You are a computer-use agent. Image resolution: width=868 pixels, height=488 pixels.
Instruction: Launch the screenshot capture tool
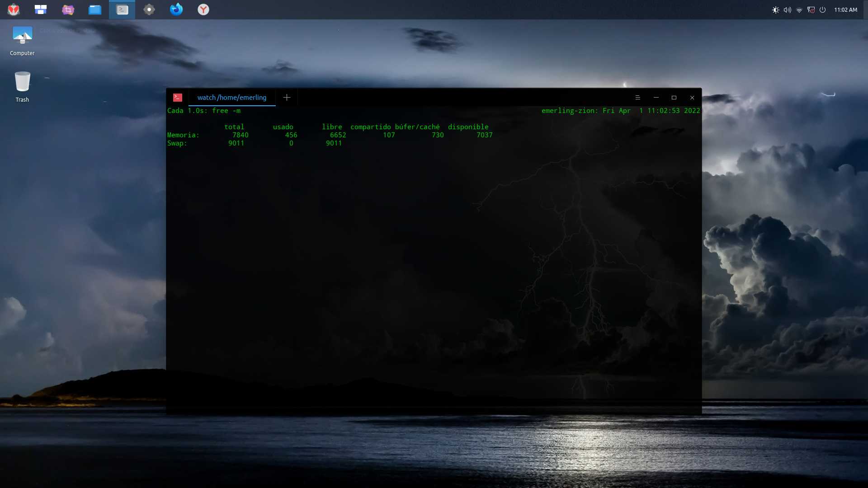point(68,9)
